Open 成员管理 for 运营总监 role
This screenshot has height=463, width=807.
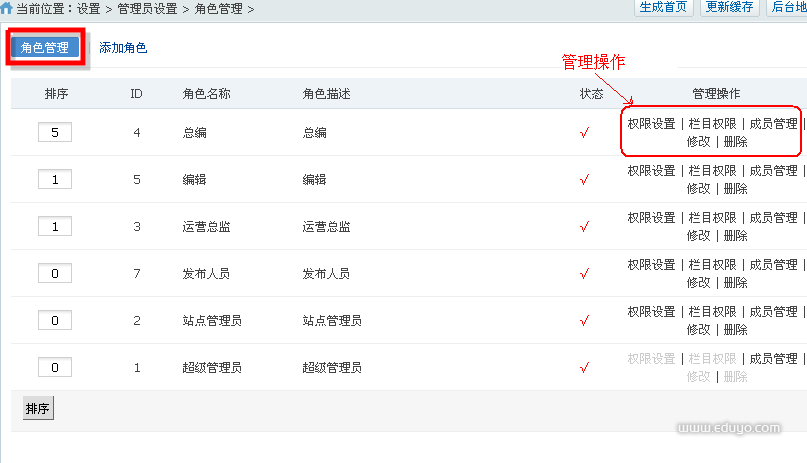[773, 218]
